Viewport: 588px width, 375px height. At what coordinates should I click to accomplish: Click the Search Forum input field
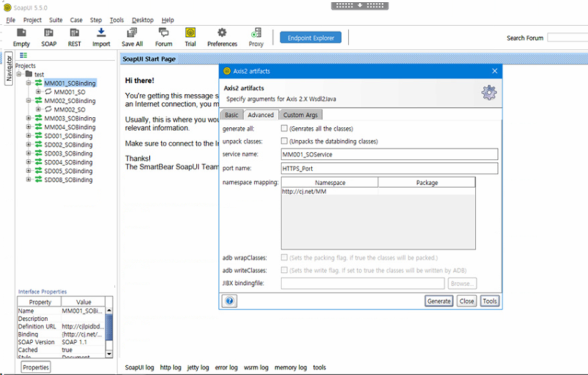(567, 38)
